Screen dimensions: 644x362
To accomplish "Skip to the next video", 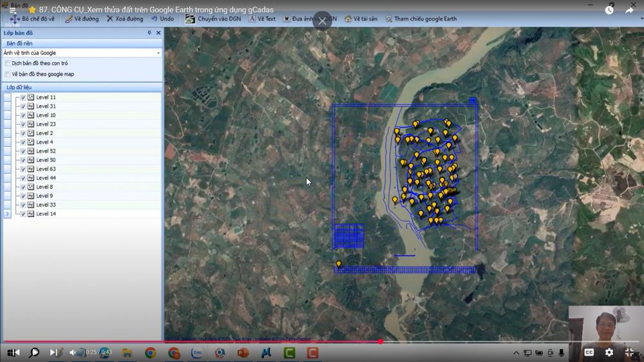I will pyautogui.click(x=53, y=352).
